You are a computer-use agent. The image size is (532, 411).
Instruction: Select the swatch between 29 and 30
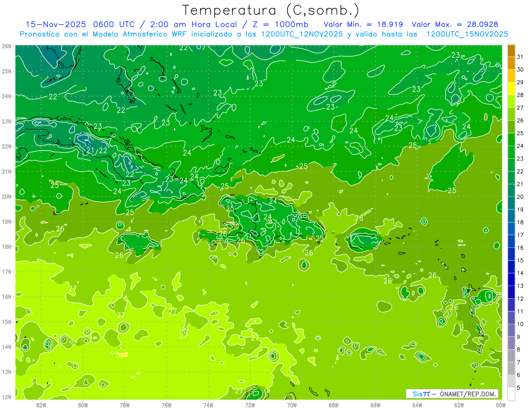(x=511, y=76)
